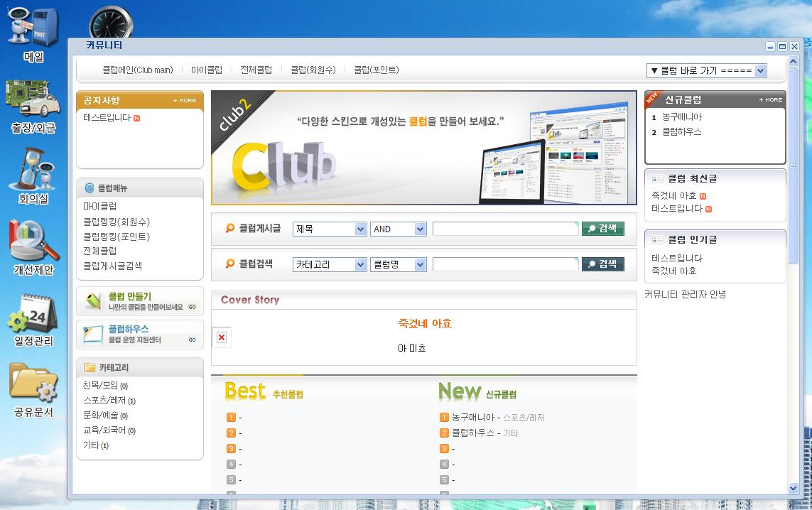Click MORE link in 공지사항 header
Image resolution: width=812 pixels, height=510 pixels.
pyautogui.click(x=185, y=101)
